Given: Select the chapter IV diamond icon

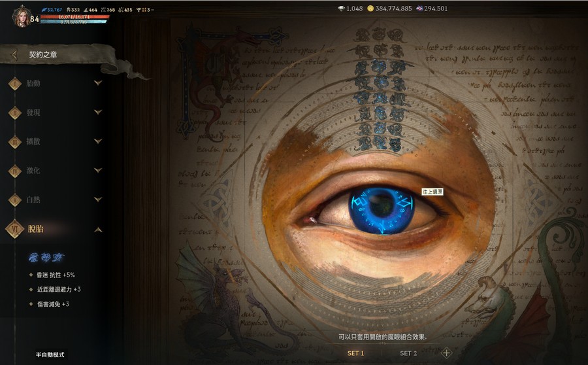Looking at the screenshot, I should (15, 171).
